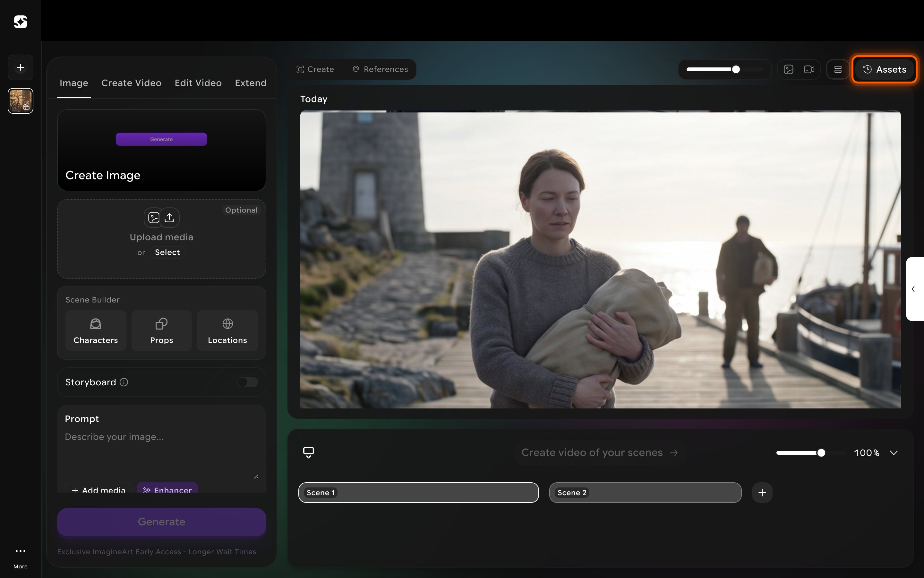Click the timeline collapse icon
924x578 pixels.
click(309, 453)
